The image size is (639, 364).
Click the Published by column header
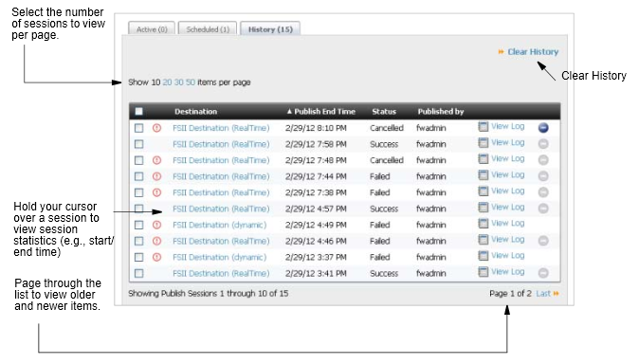(441, 111)
